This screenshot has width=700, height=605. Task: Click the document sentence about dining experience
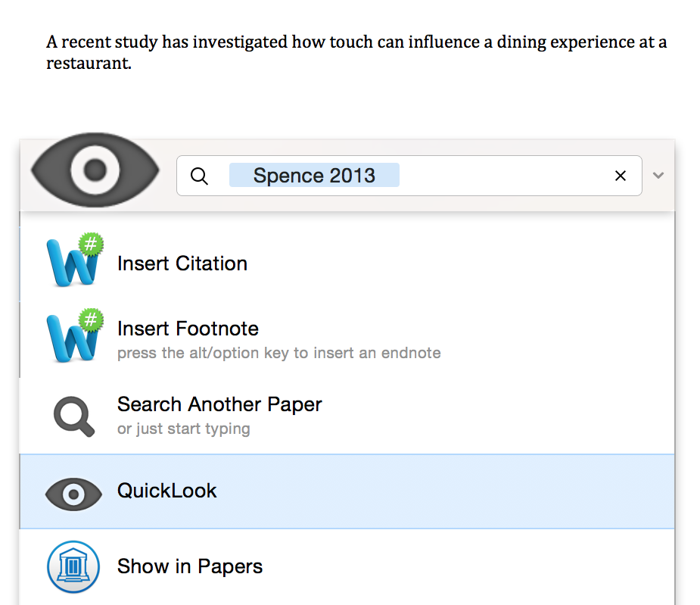[x=356, y=52]
